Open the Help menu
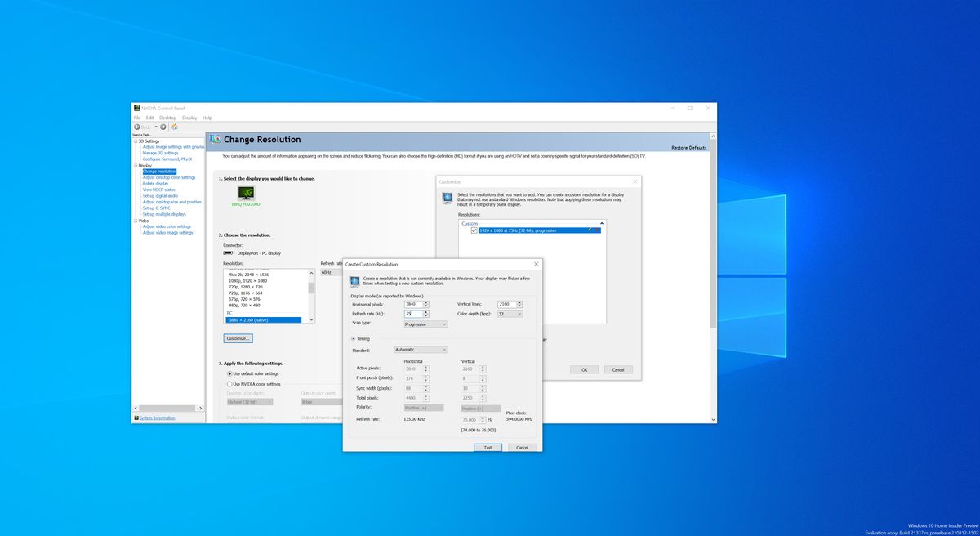Image resolution: width=980 pixels, height=536 pixels. pos(207,118)
